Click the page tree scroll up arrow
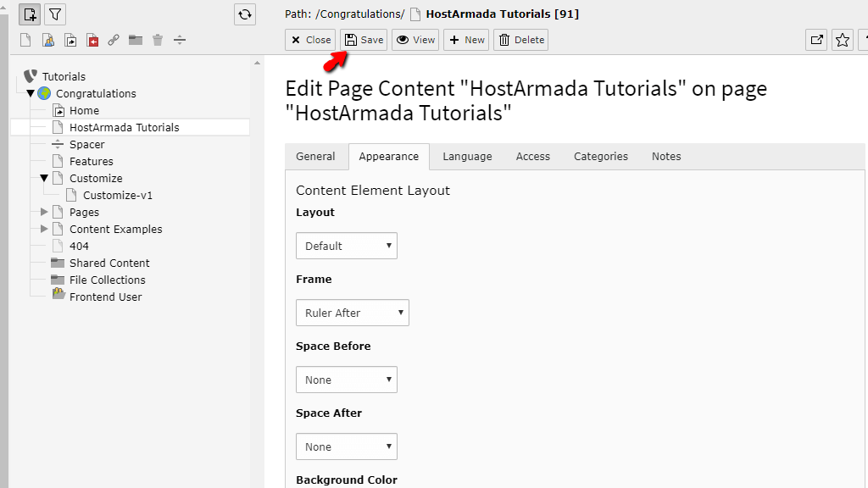868x488 pixels. (257, 63)
